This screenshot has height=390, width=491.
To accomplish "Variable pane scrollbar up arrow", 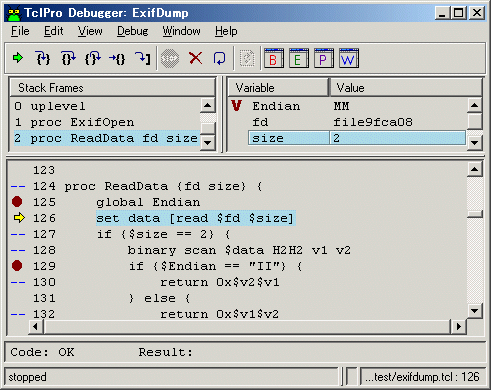I will pos(474,105).
